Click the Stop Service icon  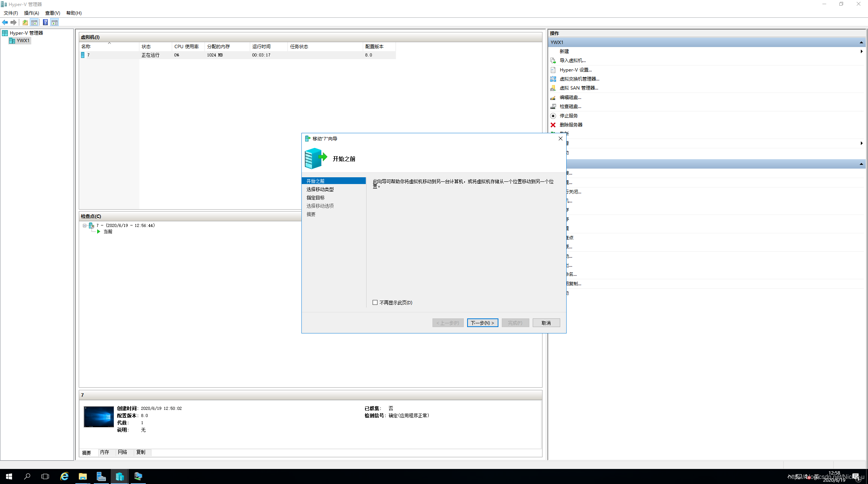pos(553,116)
